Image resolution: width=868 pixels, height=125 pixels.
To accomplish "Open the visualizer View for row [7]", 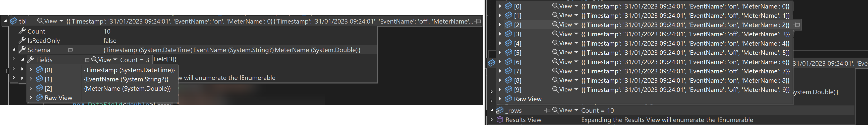I will pos(562,71).
